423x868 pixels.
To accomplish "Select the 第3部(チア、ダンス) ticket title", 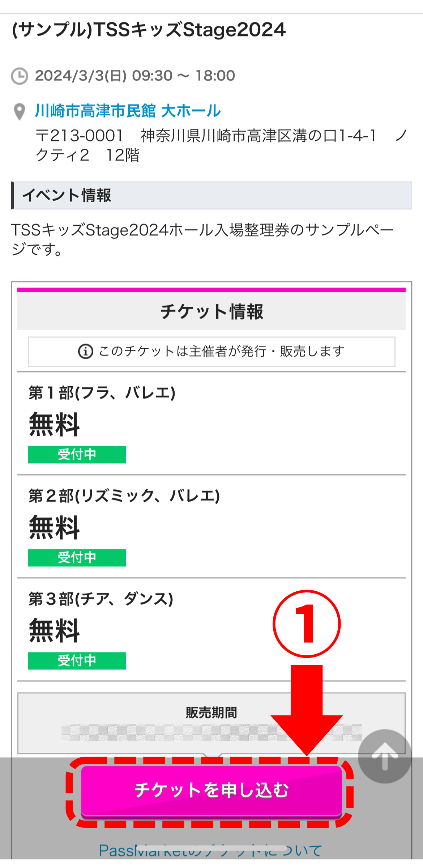I will click(101, 599).
